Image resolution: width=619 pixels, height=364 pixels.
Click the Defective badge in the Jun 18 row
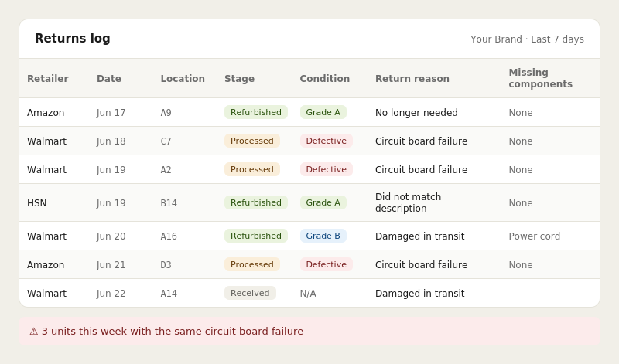[327, 141]
